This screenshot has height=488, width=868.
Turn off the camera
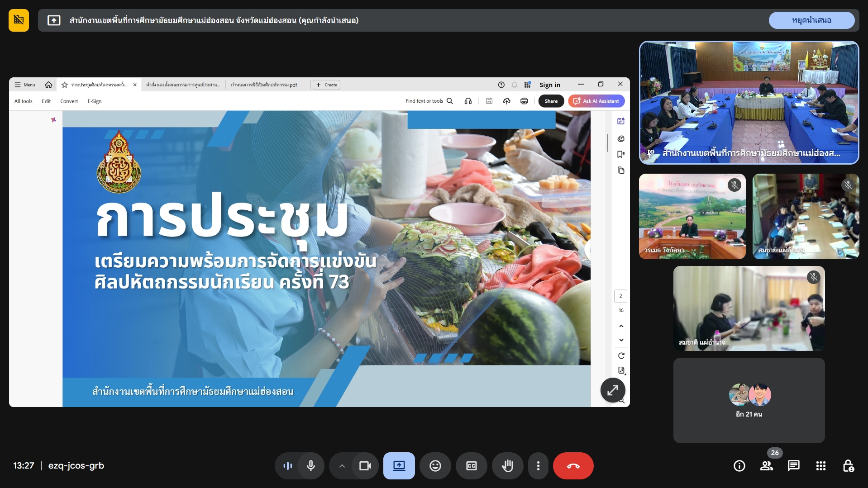point(365,465)
